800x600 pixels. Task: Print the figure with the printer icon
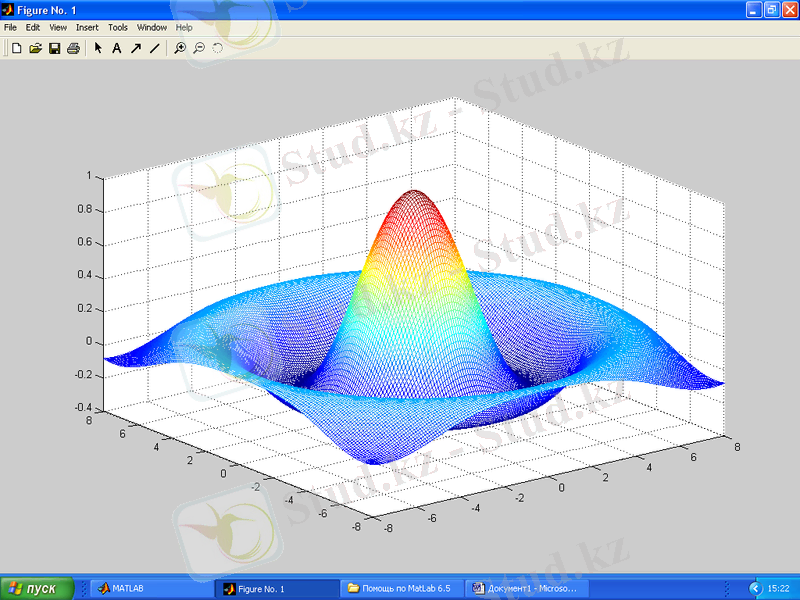(73, 47)
